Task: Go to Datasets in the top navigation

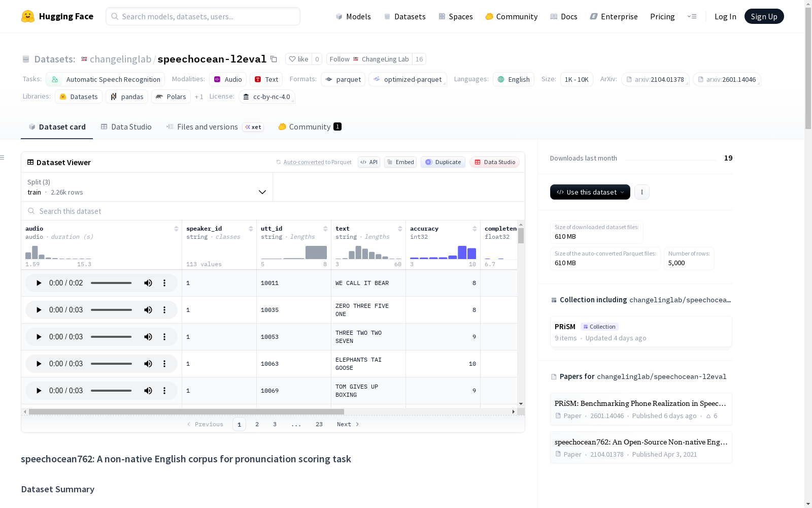Action: pyautogui.click(x=404, y=16)
